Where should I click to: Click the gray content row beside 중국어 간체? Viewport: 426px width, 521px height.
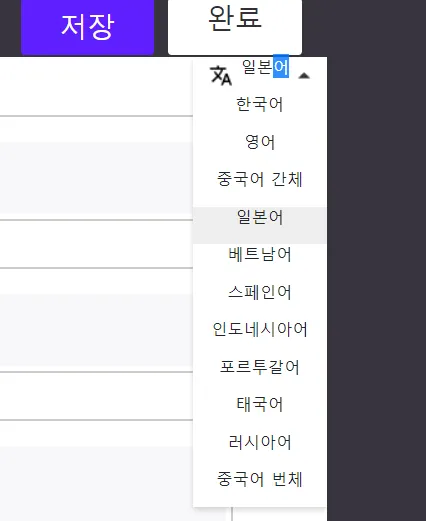(x=96, y=178)
